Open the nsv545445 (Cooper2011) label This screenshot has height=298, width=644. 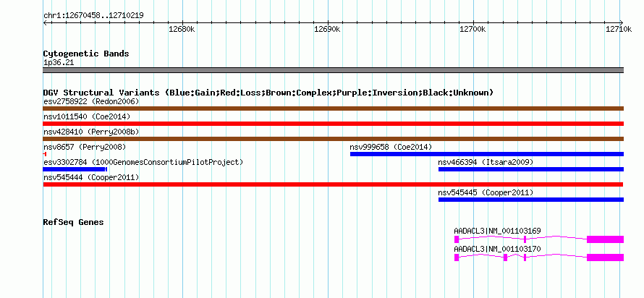coord(486,192)
